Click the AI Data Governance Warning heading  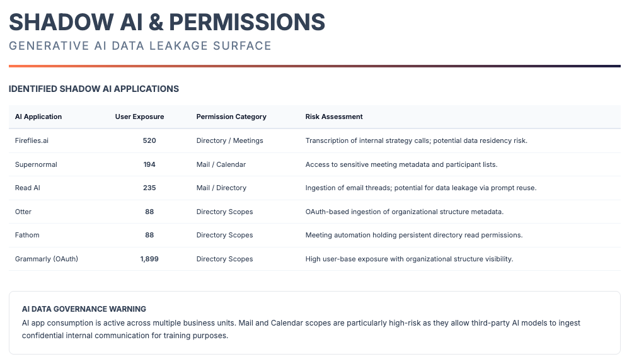84,309
